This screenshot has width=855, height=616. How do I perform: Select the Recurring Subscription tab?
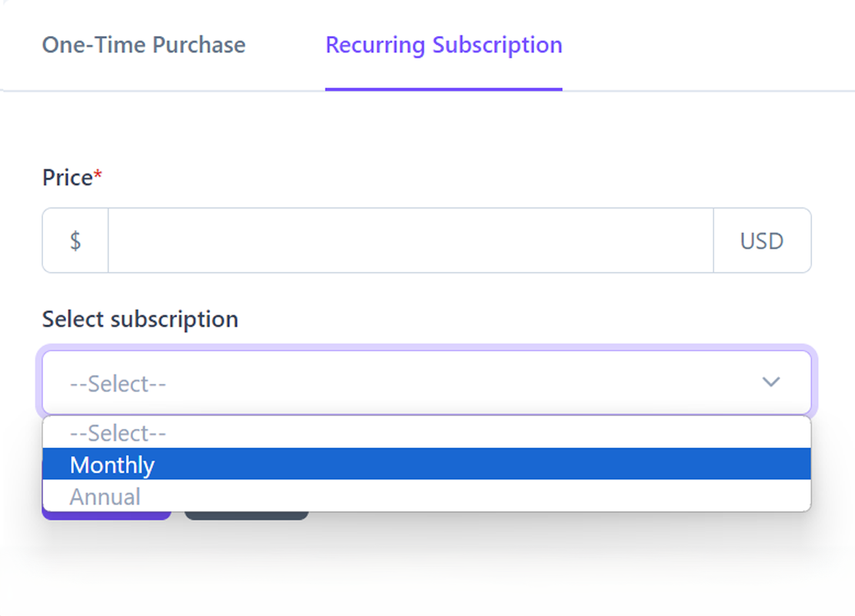(x=443, y=45)
